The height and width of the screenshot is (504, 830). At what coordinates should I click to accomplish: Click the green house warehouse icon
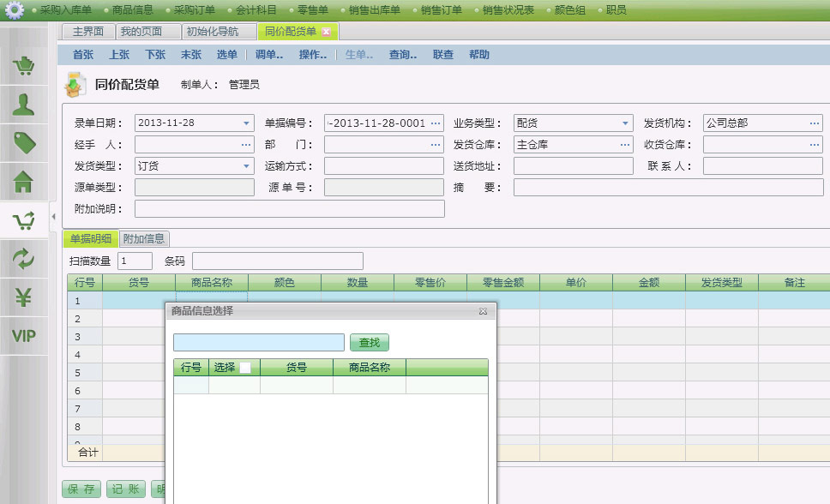tap(23, 182)
